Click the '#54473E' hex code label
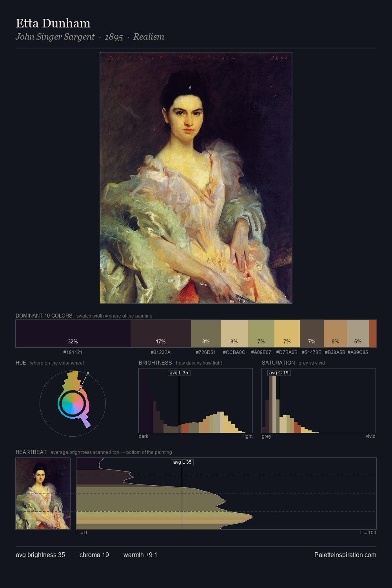This screenshot has height=588, width=392. click(x=312, y=352)
